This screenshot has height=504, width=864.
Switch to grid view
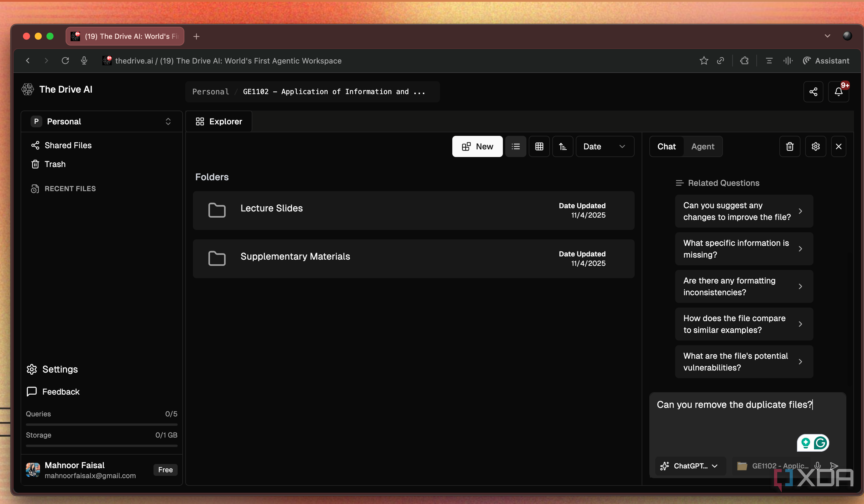pyautogui.click(x=539, y=146)
